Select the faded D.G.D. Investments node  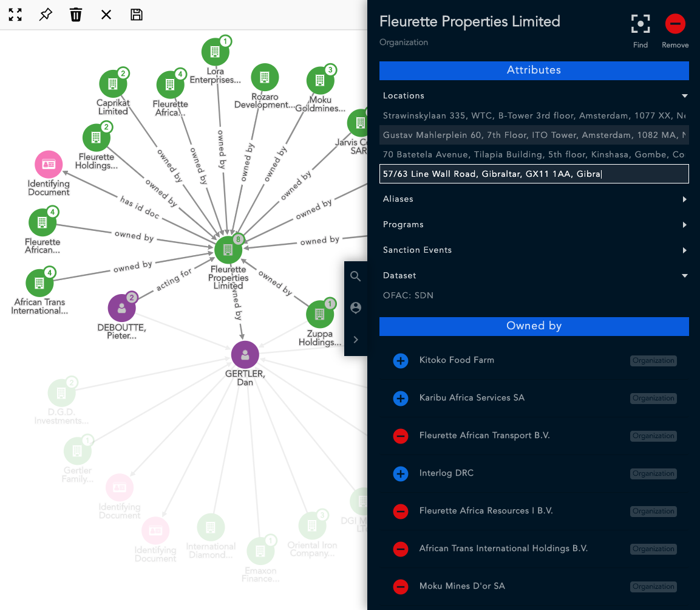(61, 393)
